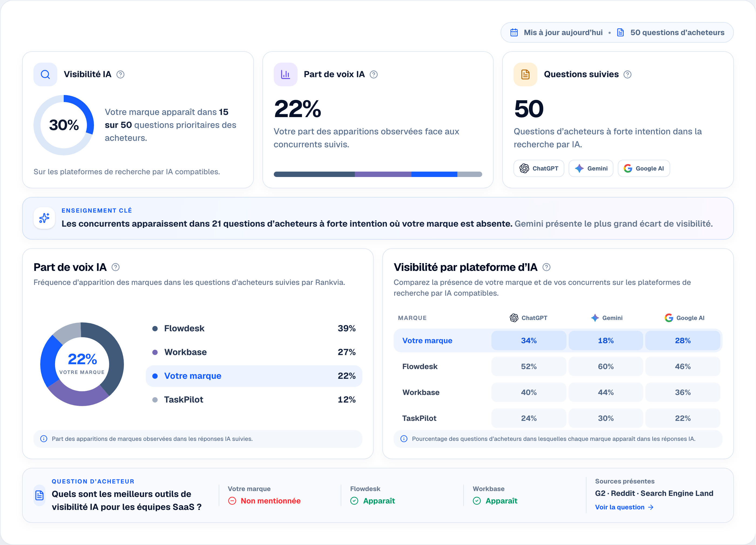Select the Google AI platform chip
This screenshot has width=756, height=545.
(644, 168)
